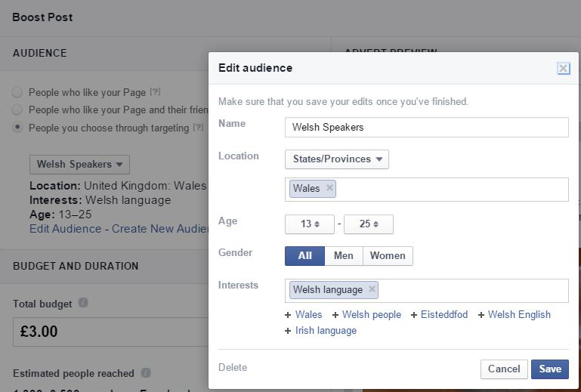The image size is (581, 392).
Task: Set gender to Men
Action: point(344,255)
